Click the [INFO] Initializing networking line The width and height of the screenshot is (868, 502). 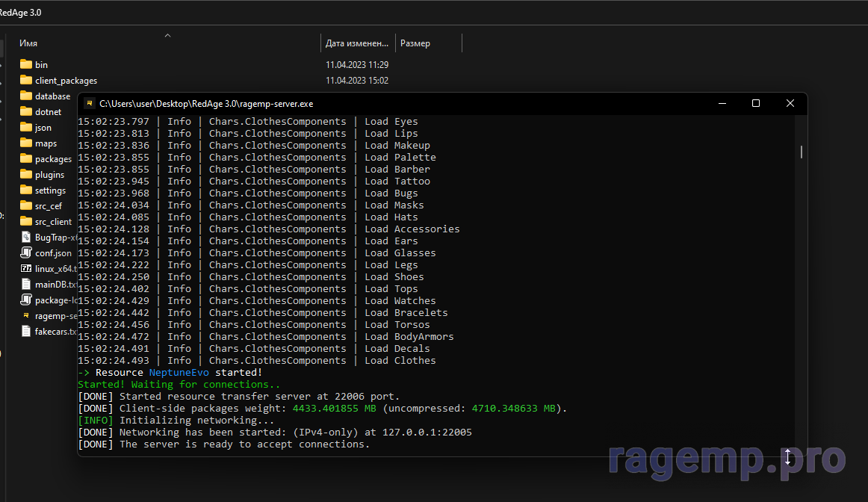(176, 420)
